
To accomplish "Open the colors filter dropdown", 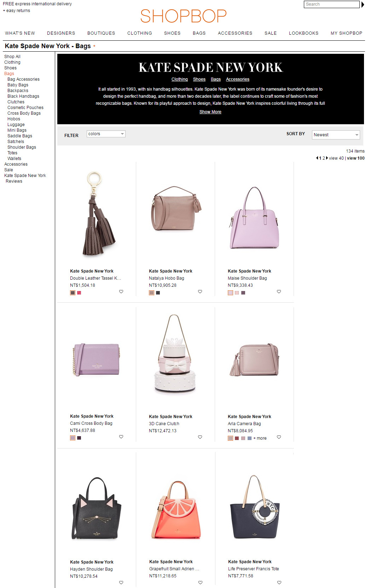I will pyautogui.click(x=106, y=134).
